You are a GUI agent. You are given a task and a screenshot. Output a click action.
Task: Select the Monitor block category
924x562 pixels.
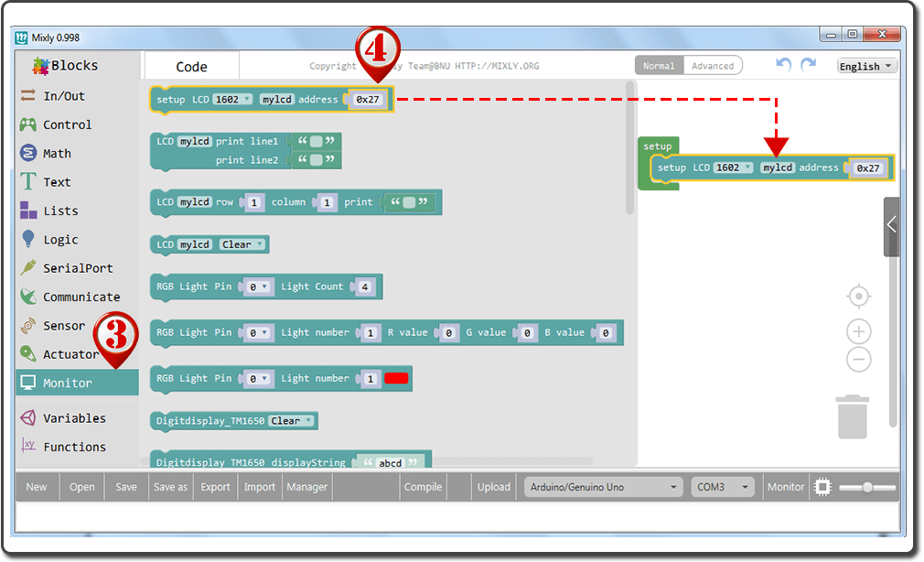(x=77, y=383)
